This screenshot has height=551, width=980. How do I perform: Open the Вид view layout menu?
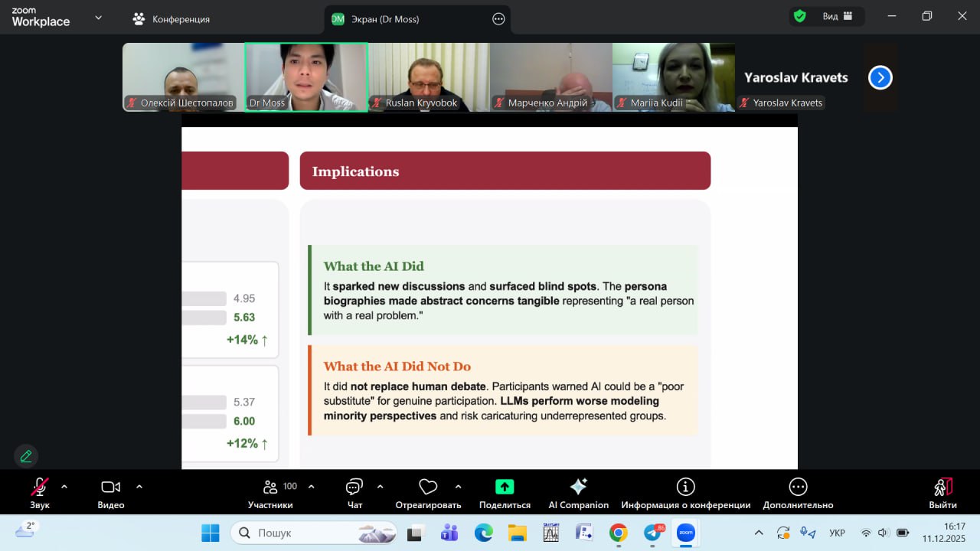[x=836, y=16]
